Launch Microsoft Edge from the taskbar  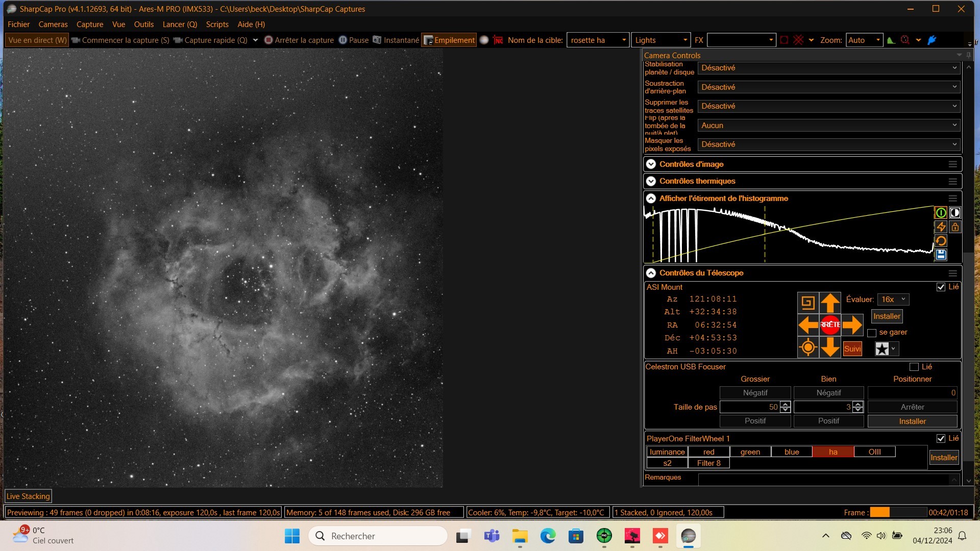[x=548, y=536]
